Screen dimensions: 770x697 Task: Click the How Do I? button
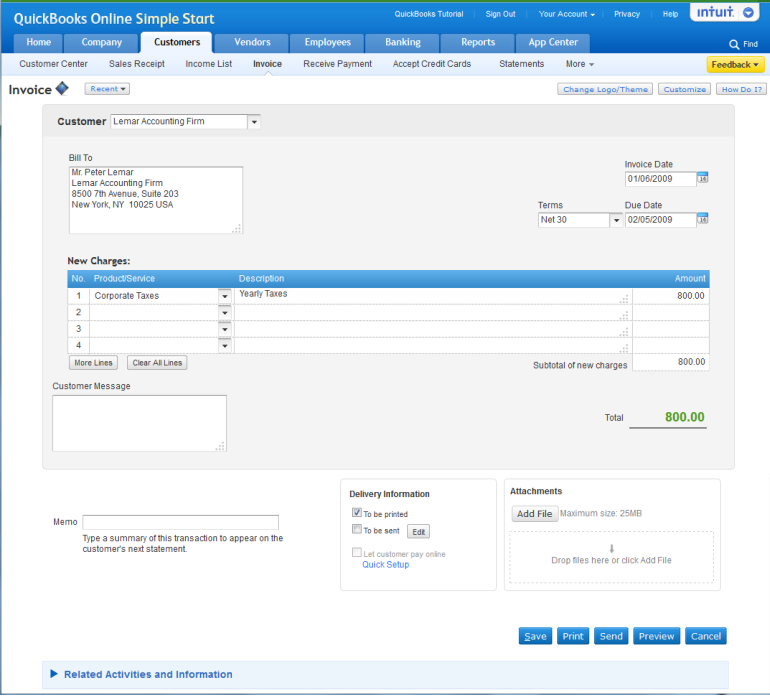tap(742, 89)
